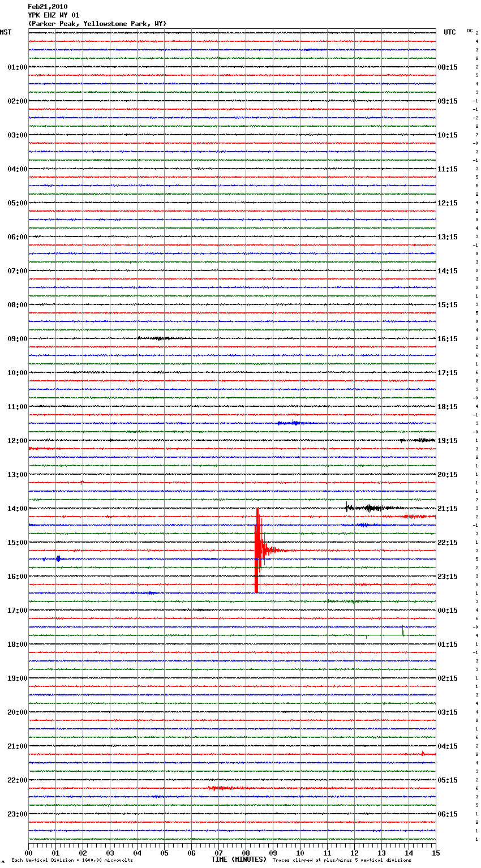Click the 06:15 UTC label

pyautogui.click(x=448, y=814)
